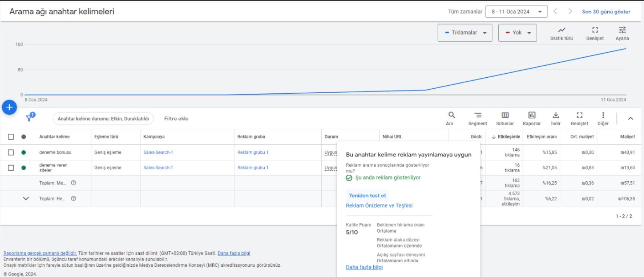Click the blue plus add keyword button
Image resolution: width=644 pixels, height=277 pixels.
coord(10,107)
